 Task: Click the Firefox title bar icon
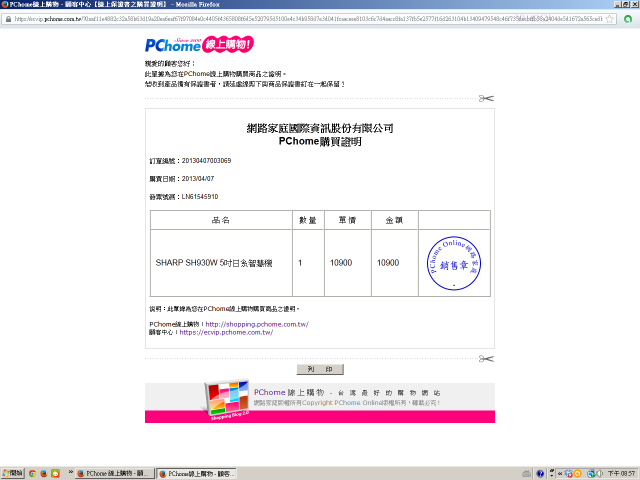point(4,4)
